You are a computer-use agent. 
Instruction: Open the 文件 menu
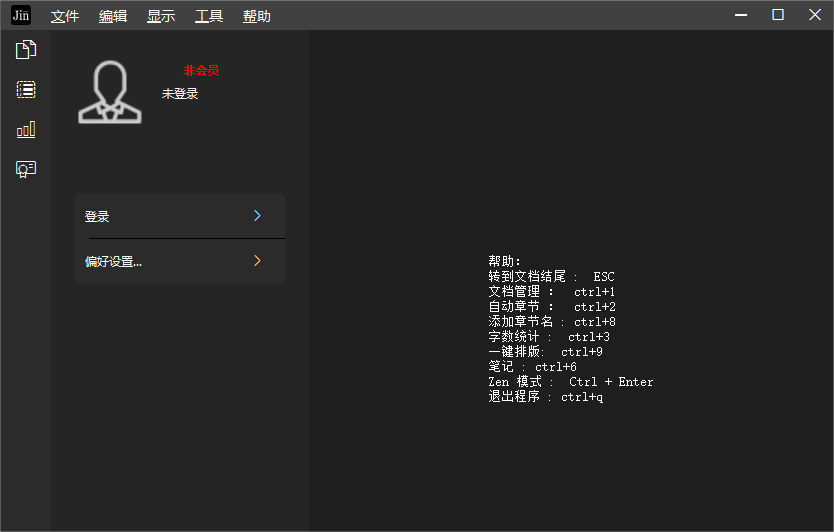65,16
